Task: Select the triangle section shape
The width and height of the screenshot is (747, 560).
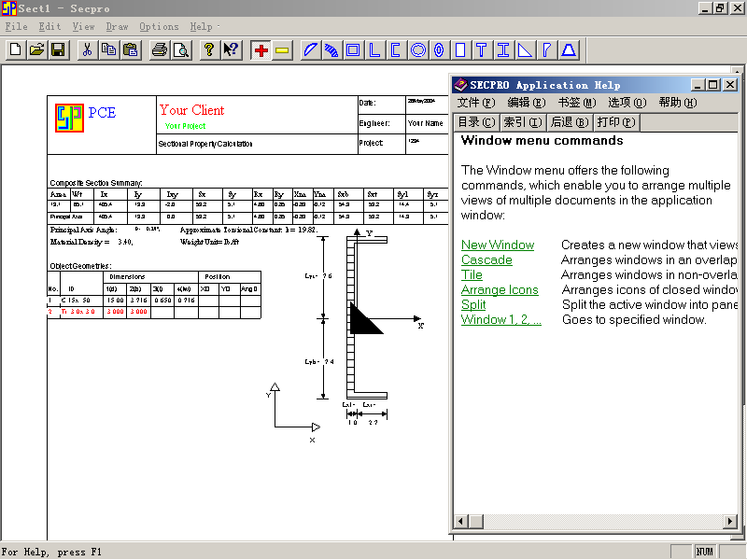Action: [525, 50]
